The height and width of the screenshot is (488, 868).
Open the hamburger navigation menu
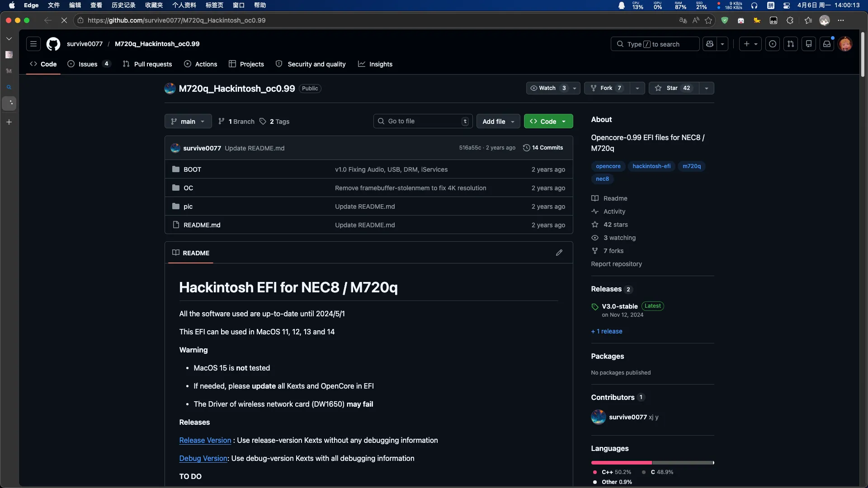[33, 44]
